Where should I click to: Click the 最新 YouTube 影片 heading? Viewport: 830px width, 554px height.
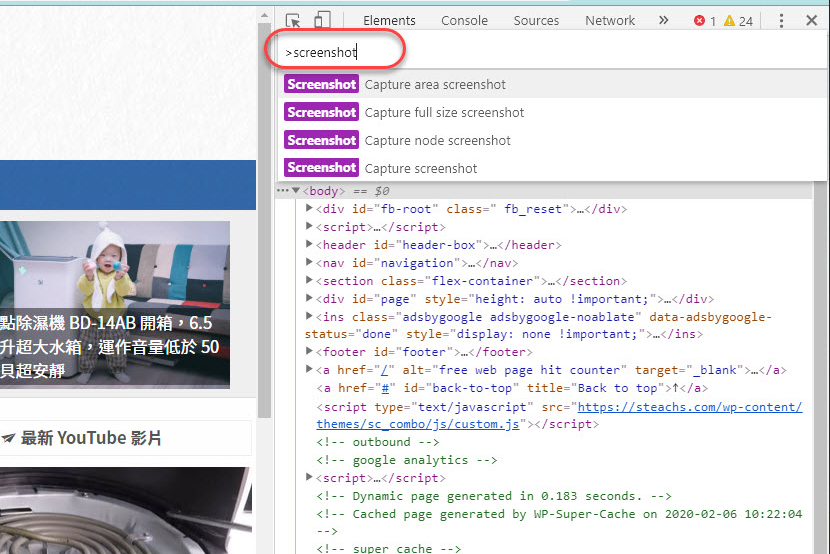91,438
